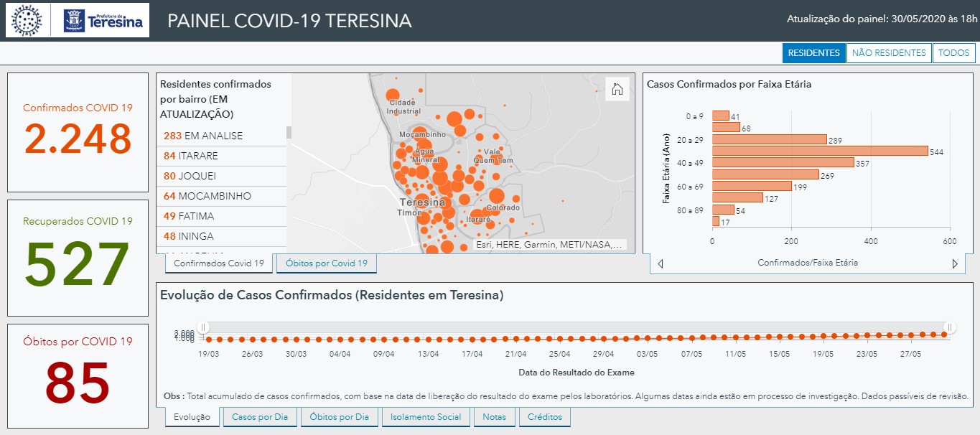
Task: Select the NÃO RESIDENTES filter
Action: coord(888,53)
